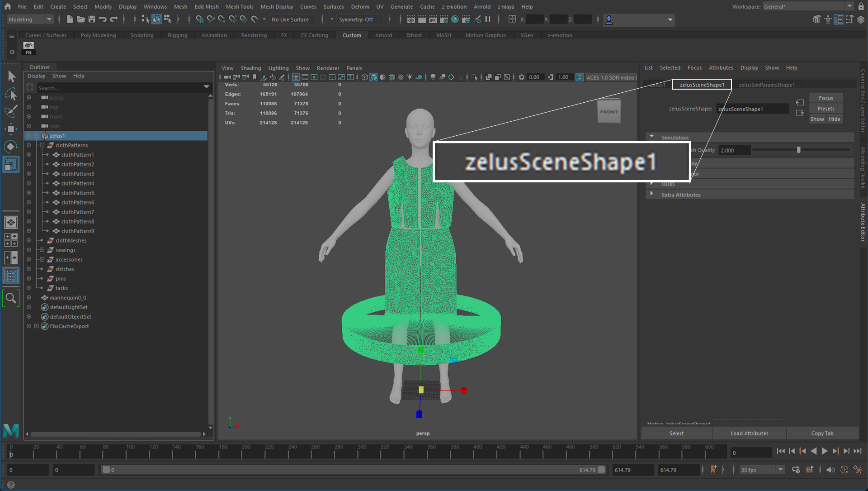Screen dimensions: 868x491
Task: Open animation preferences running-figure icon
Action: (x=858, y=470)
